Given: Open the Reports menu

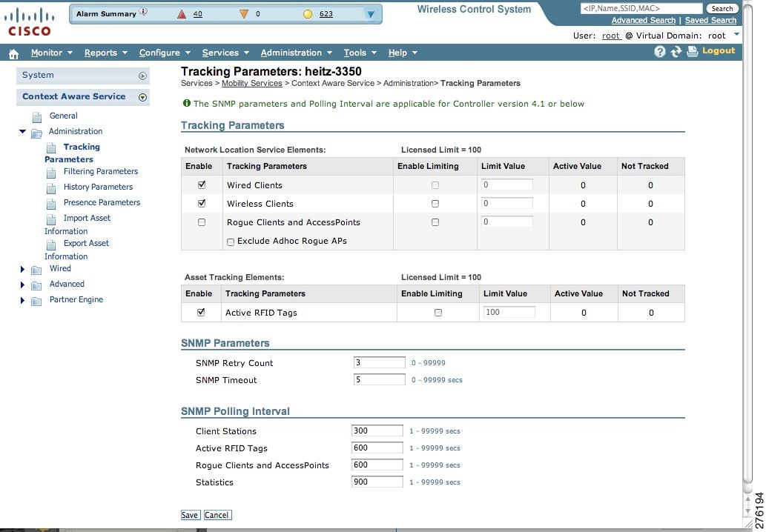Looking at the screenshot, I should [x=105, y=53].
